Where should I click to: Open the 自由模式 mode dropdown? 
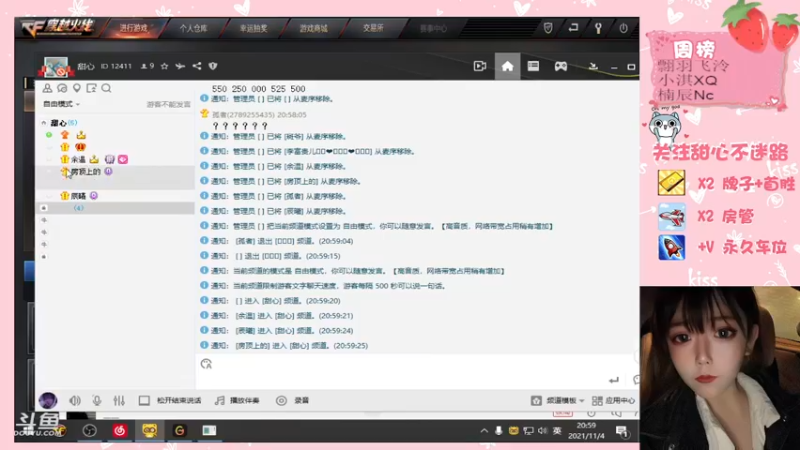pos(62,104)
